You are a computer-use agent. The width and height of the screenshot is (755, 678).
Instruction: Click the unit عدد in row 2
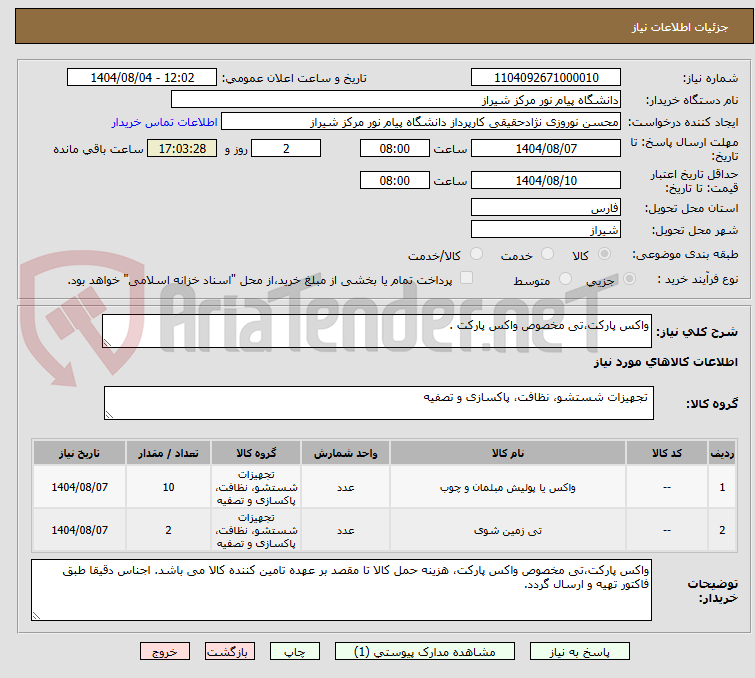pyautogui.click(x=345, y=530)
